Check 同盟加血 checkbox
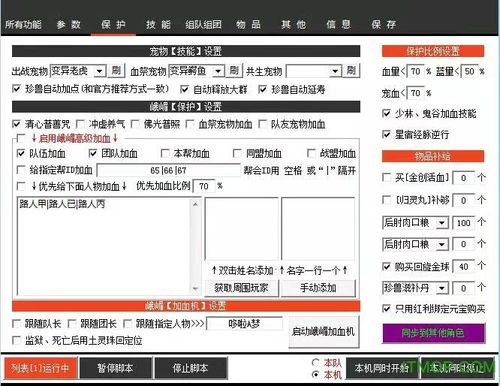The height and width of the screenshot is (386, 500). (x=237, y=153)
